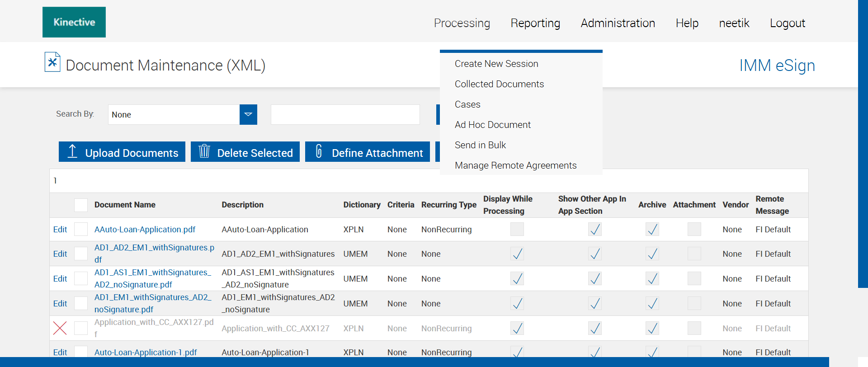Click the upload arrow icon

pos(72,151)
